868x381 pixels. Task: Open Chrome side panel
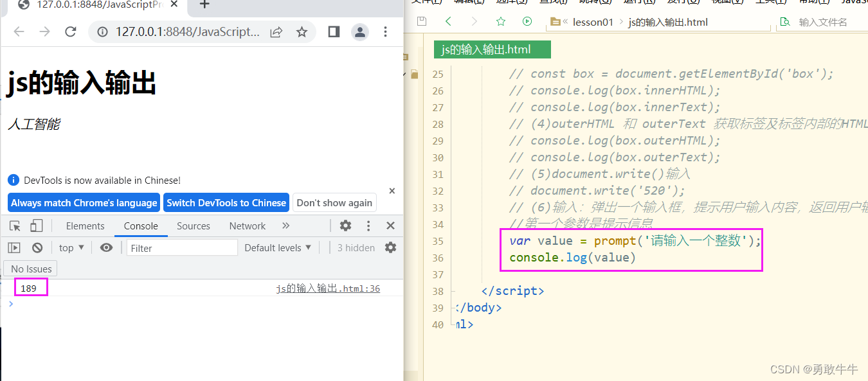pyautogui.click(x=334, y=31)
